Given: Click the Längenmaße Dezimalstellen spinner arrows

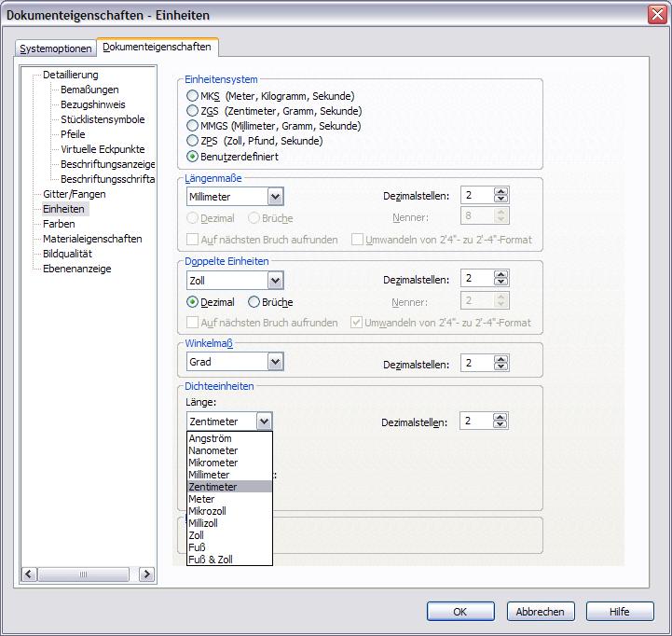Looking at the screenshot, I should (501, 196).
